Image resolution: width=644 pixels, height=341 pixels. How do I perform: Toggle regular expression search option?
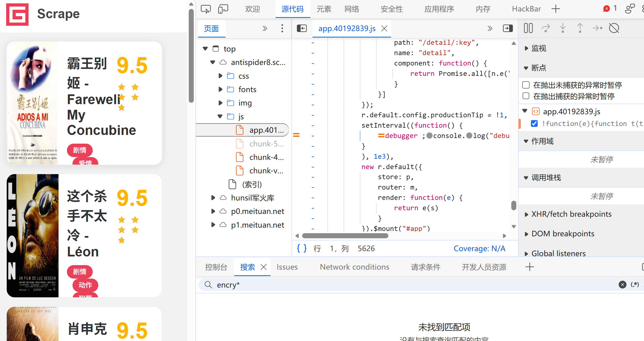coord(635,285)
